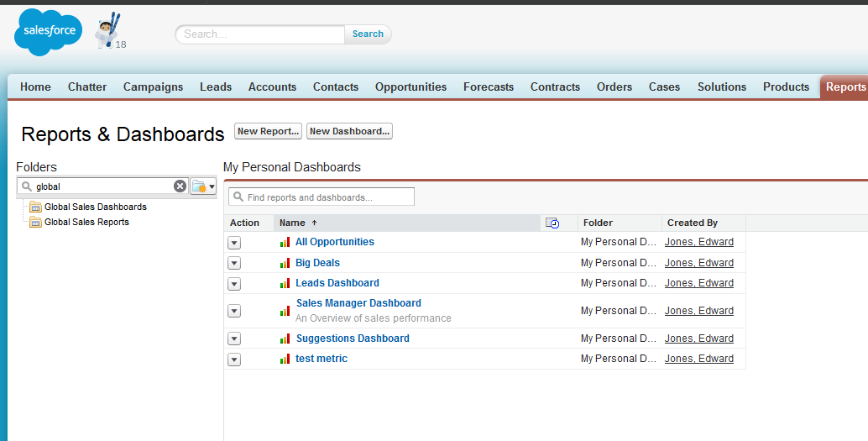Image resolution: width=868 pixels, height=441 pixels.
Task: Create a New Dashboard
Action: (x=349, y=131)
